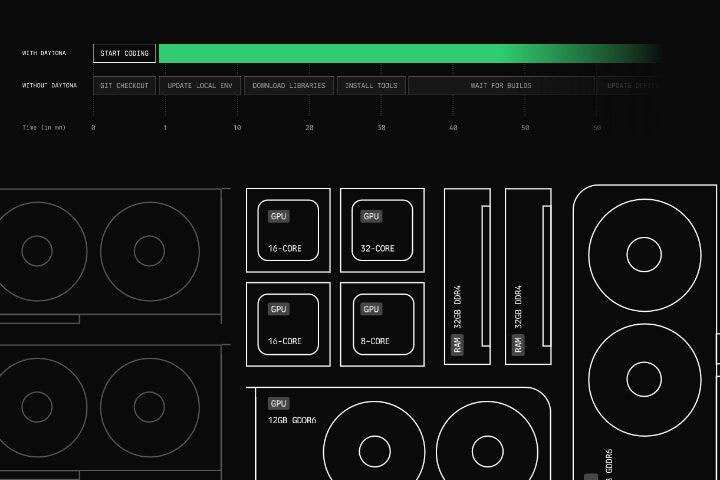Choose the Download Libraries step

[x=289, y=86]
